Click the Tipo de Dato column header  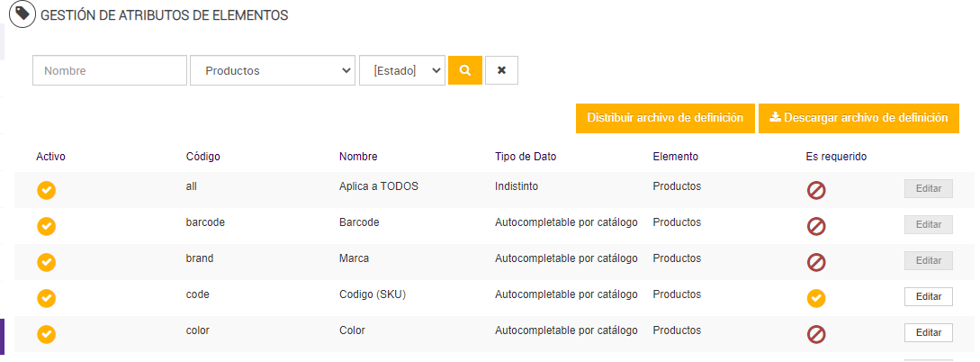pyautogui.click(x=526, y=157)
